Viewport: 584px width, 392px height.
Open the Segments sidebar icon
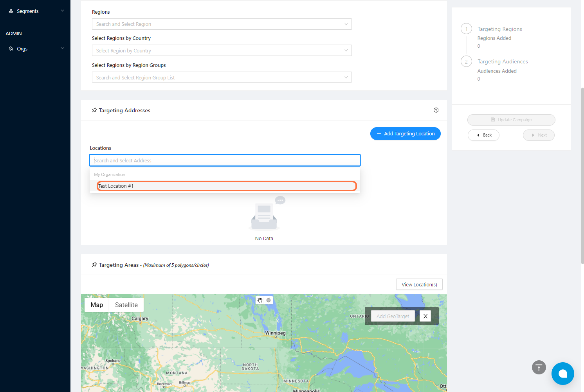pyautogui.click(x=11, y=11)
